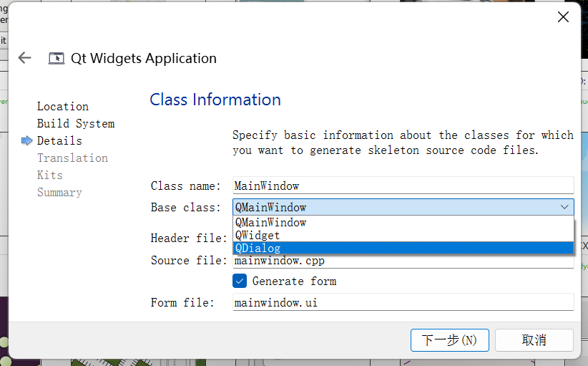
Task: Click the blue arrow beside Details step
Action: click(26, 141)
